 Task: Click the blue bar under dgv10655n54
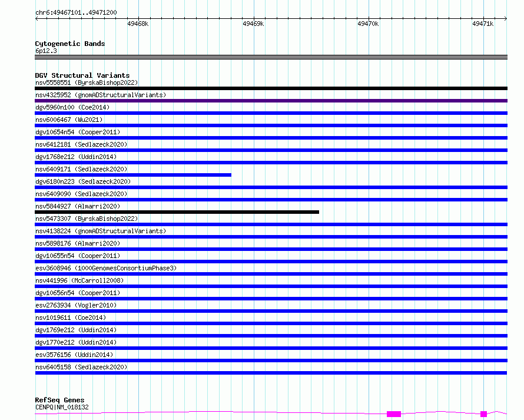pos(271,262)
